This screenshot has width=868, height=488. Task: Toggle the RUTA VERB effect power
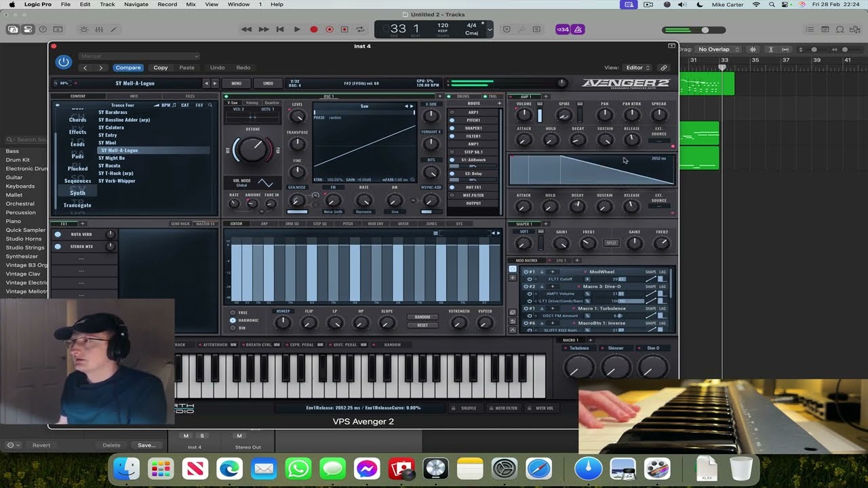pyautogui.click(x=58, y=235)
